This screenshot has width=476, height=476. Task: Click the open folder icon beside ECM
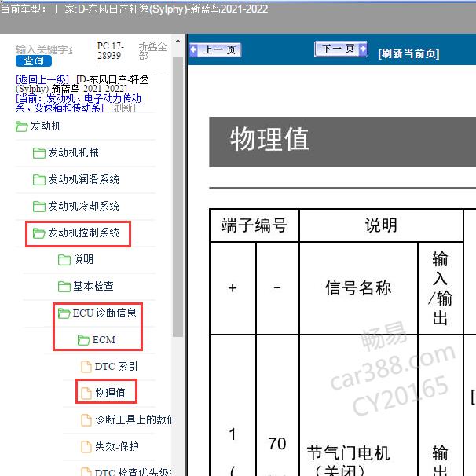(x=83, y=340)
